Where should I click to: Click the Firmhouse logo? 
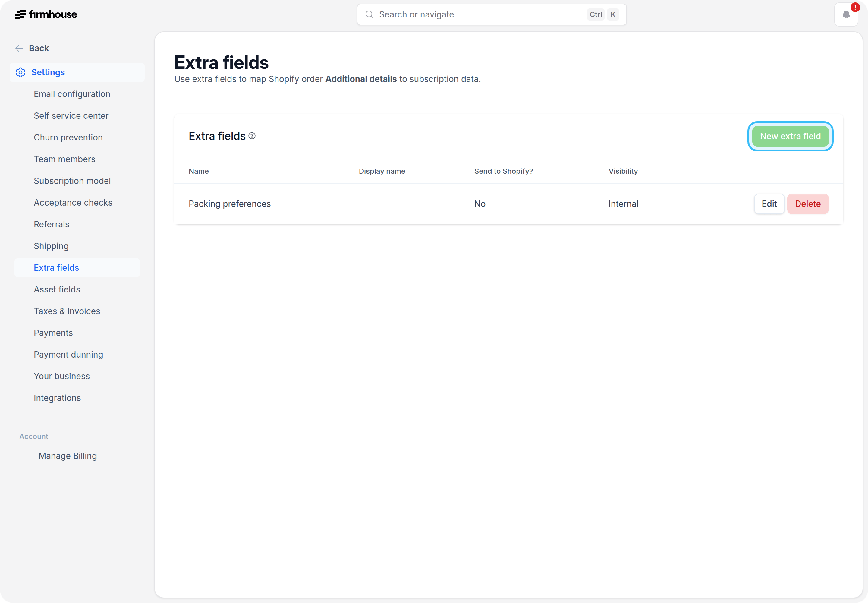click(46, 14)
